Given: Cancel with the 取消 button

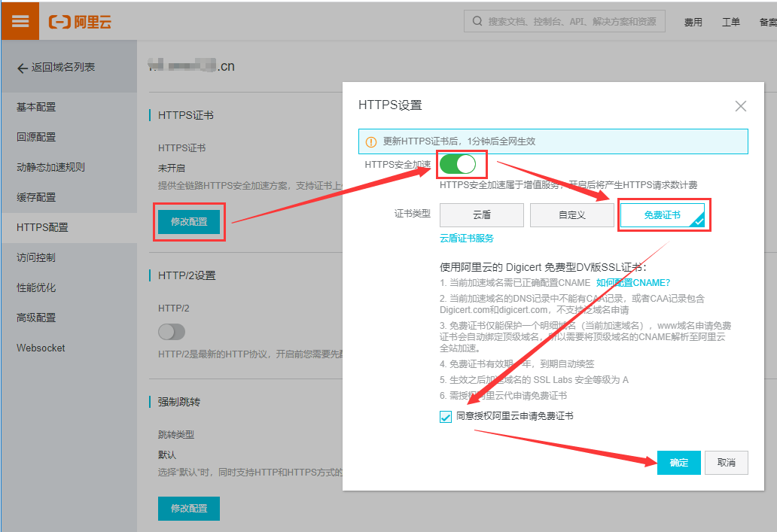Looking at the screenshot, I should tap(727, 463).
